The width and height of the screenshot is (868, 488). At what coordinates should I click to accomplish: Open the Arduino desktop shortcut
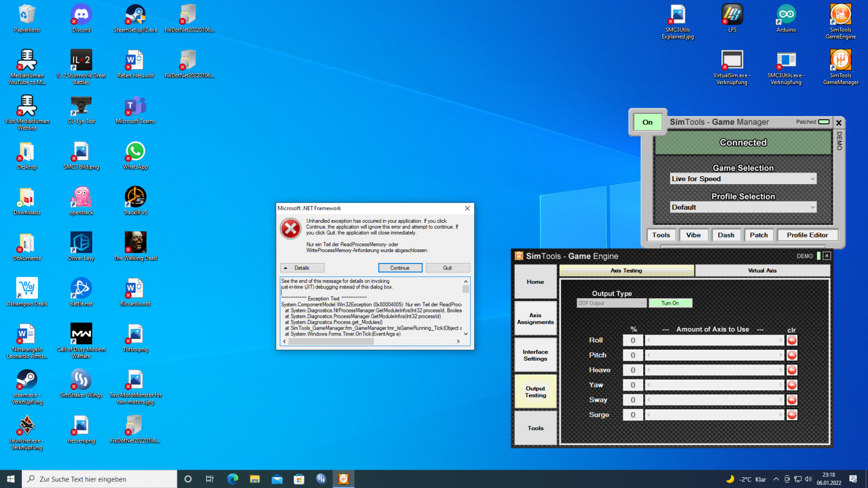[786, 18]
